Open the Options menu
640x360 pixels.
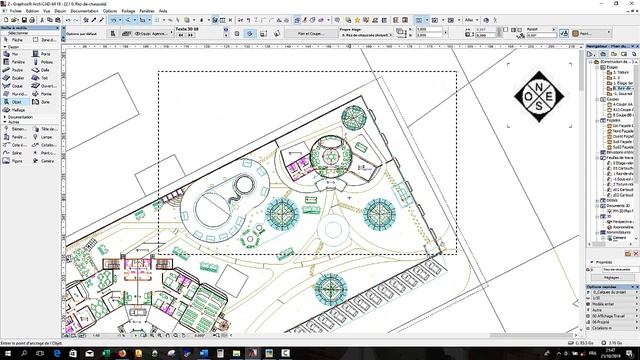point(110,11)
